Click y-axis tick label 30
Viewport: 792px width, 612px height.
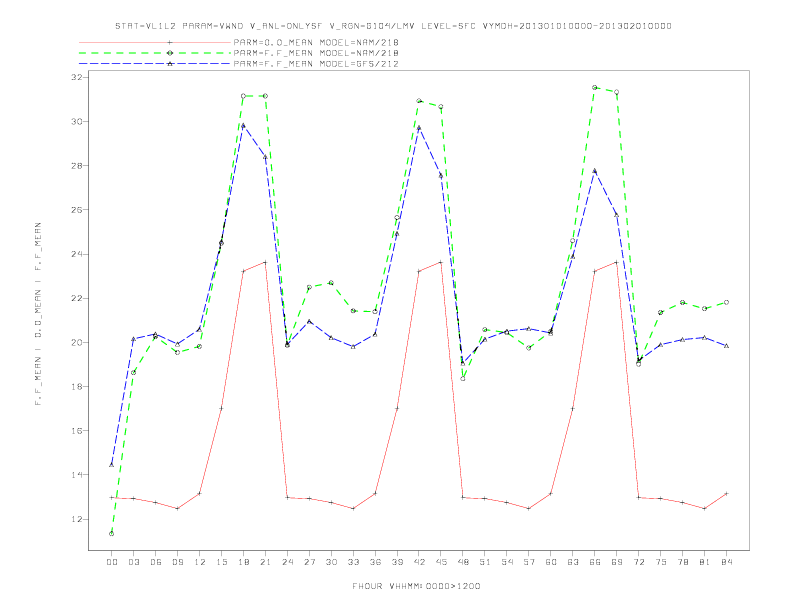coord(77,121)
